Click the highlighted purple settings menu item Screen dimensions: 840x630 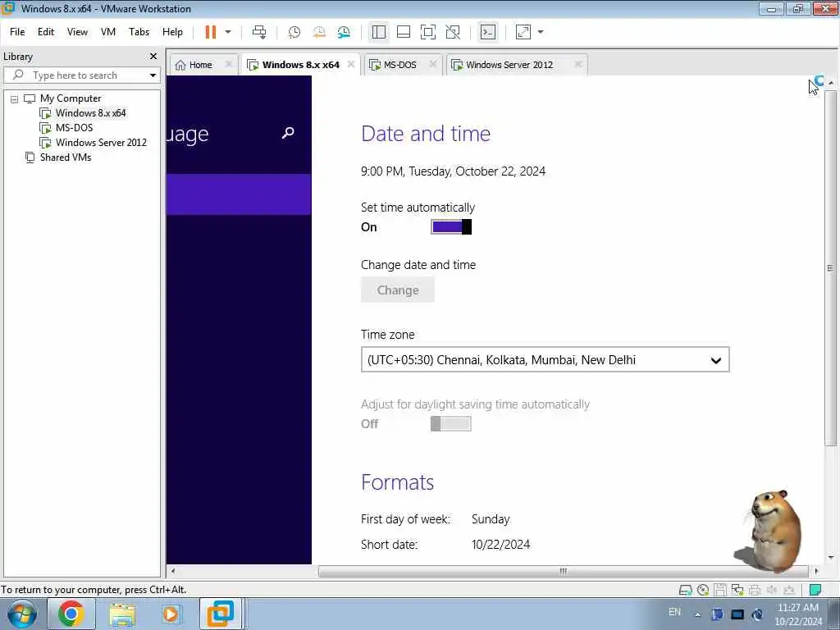coord(239,194)
